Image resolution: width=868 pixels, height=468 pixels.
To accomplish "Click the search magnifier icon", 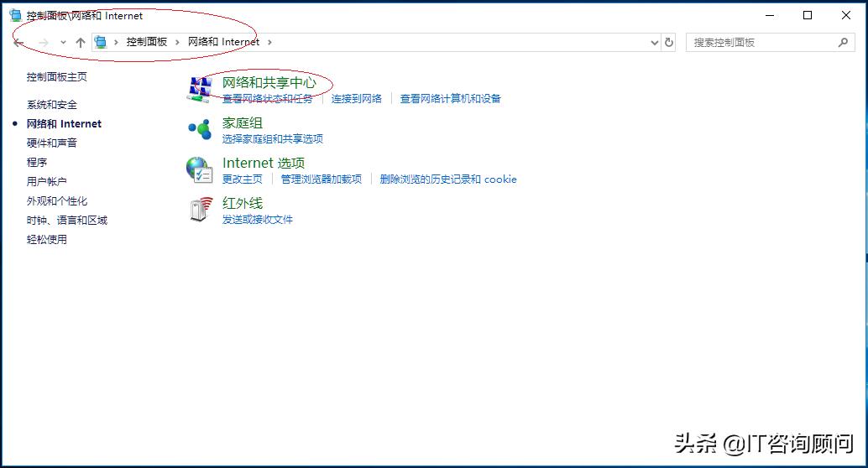I will coord(843,42).
